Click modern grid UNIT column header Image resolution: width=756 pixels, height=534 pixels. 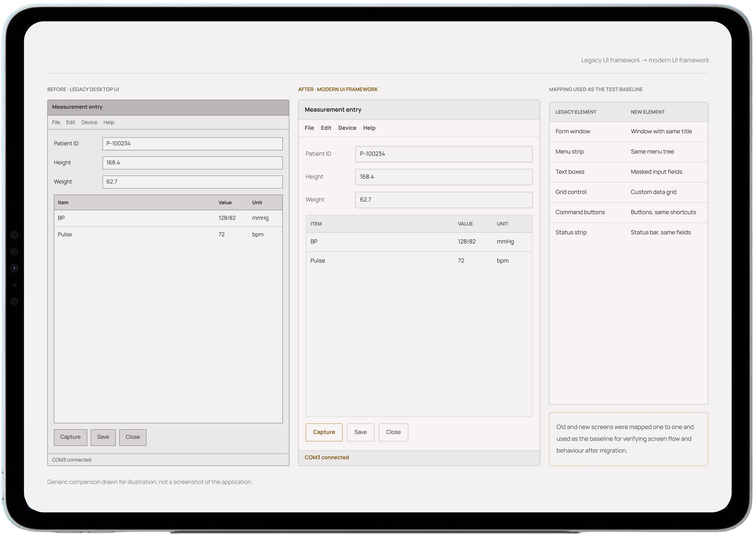click(502, 224)
